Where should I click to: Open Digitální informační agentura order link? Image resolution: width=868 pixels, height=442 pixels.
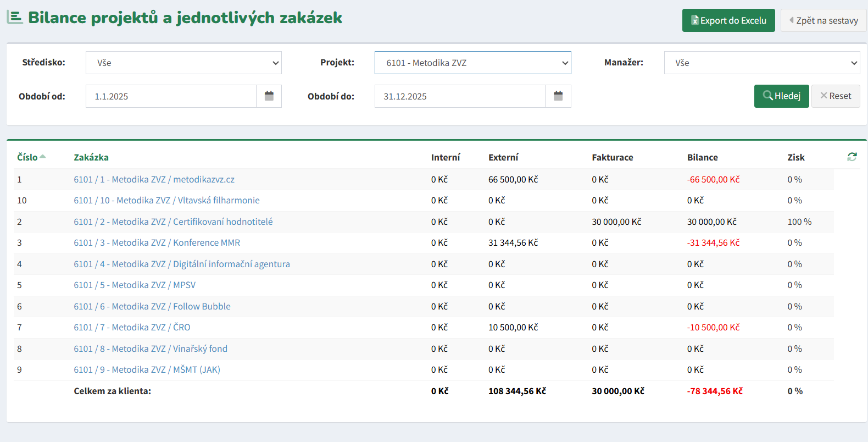[182, 264]
